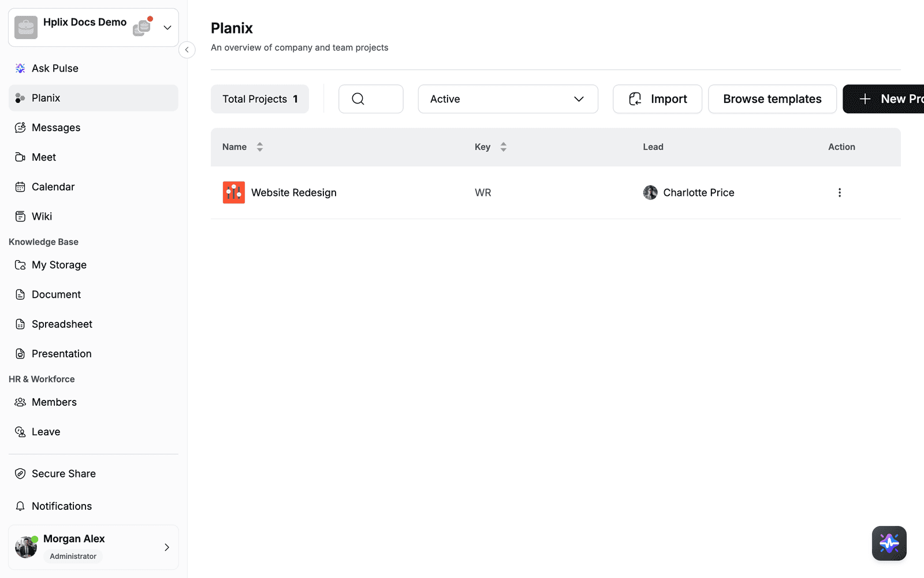Click the WR project key cell
The image size is (924, 578).
[483, 192]
